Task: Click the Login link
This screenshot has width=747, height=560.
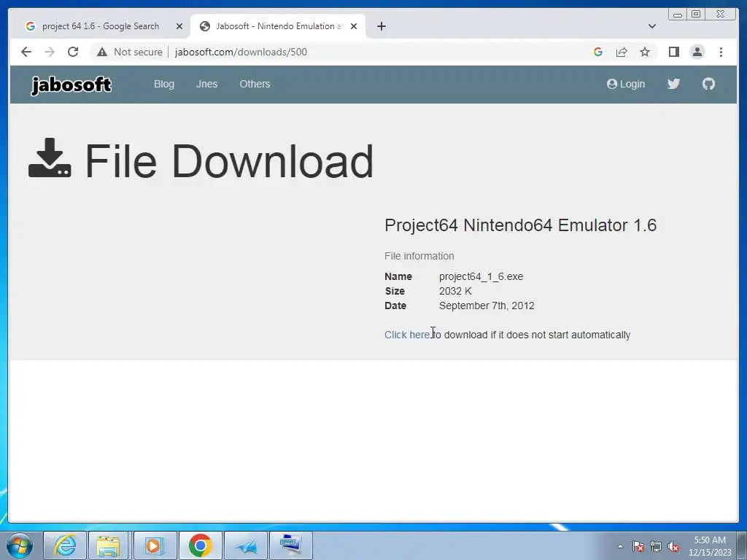Action: pyautogui.click(x=625, y=84)
